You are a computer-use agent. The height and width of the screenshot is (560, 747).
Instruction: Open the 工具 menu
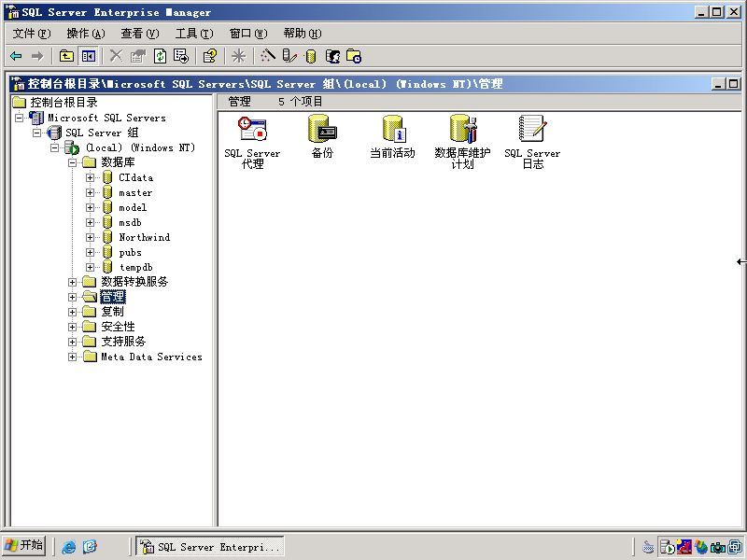click(x=194, y=34)
